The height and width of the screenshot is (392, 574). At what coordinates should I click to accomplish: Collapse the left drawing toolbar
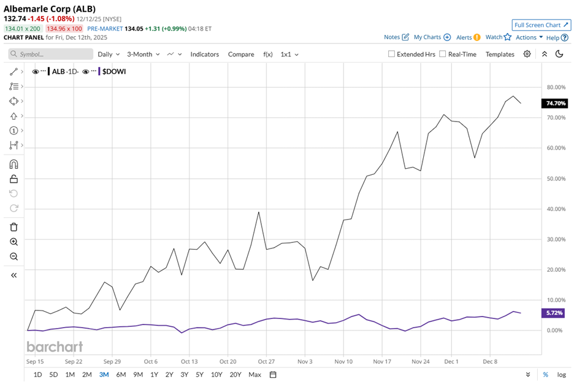coord(13,275)
